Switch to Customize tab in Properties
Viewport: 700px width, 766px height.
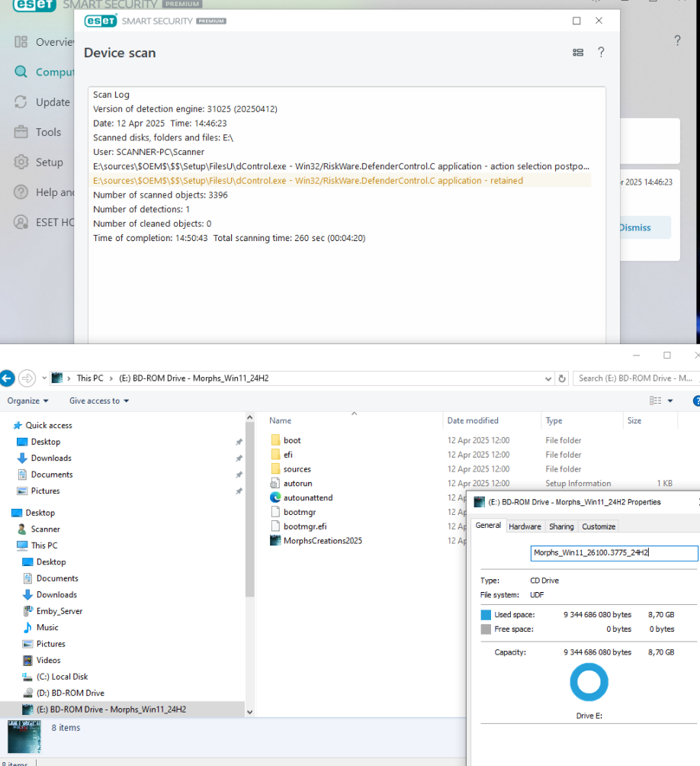(599, 526)
